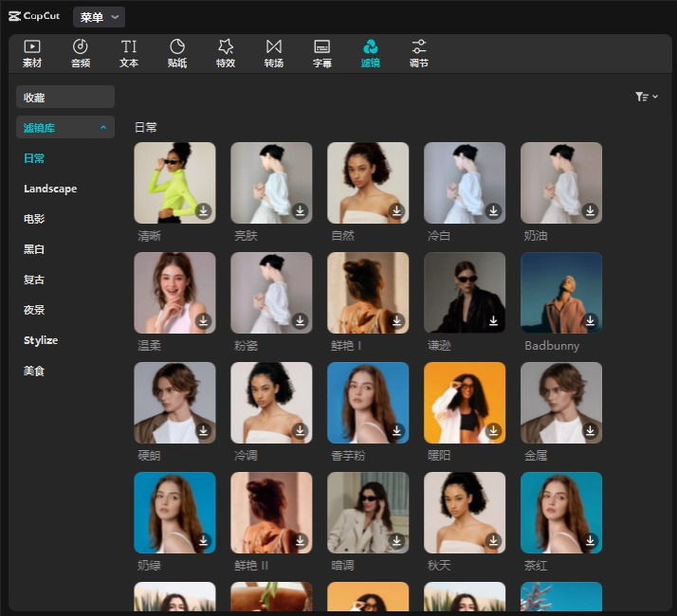Select the 夜景 category
The height and width of the screenshot is (616, 677).
coord(34,310)
